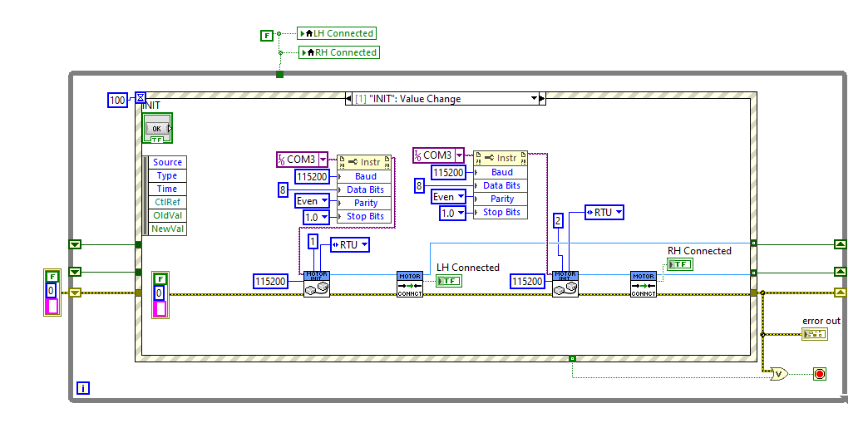Click the address constant 2
This screenshot has width=868, height=423.
559,222
